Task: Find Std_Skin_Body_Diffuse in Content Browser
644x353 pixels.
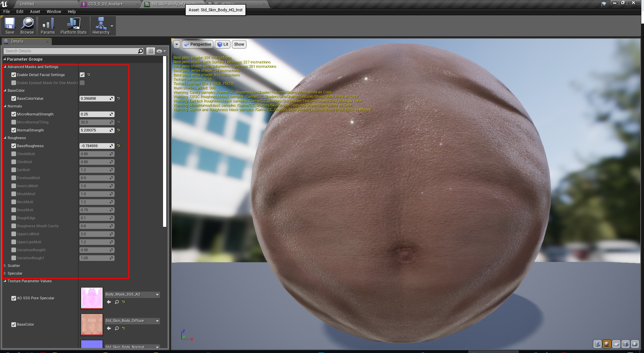Action: click(x=117, y=328)
